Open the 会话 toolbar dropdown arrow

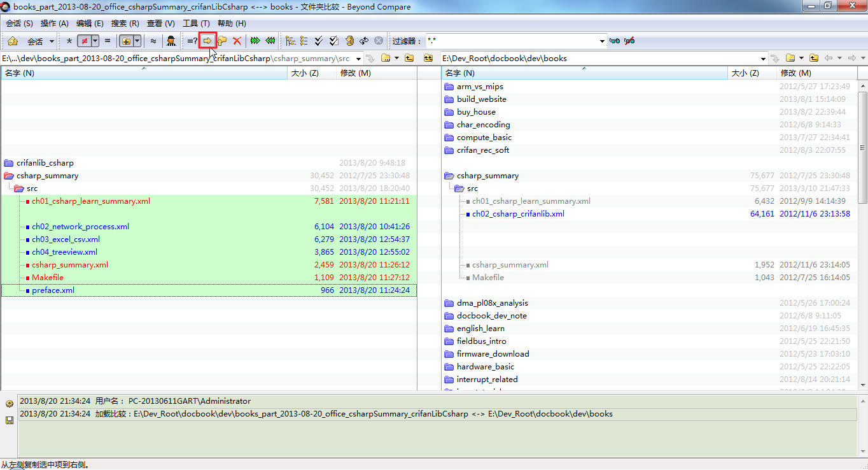coord(52,41)
